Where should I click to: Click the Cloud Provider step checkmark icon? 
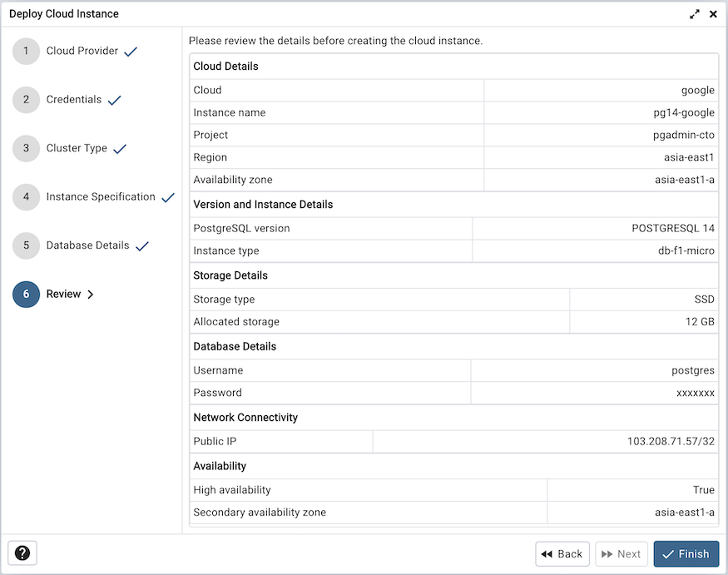130,51
